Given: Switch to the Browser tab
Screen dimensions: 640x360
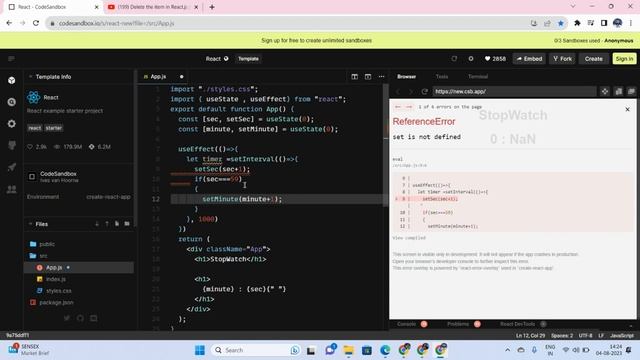Looking at the screenshot, I should pos(407,76).
